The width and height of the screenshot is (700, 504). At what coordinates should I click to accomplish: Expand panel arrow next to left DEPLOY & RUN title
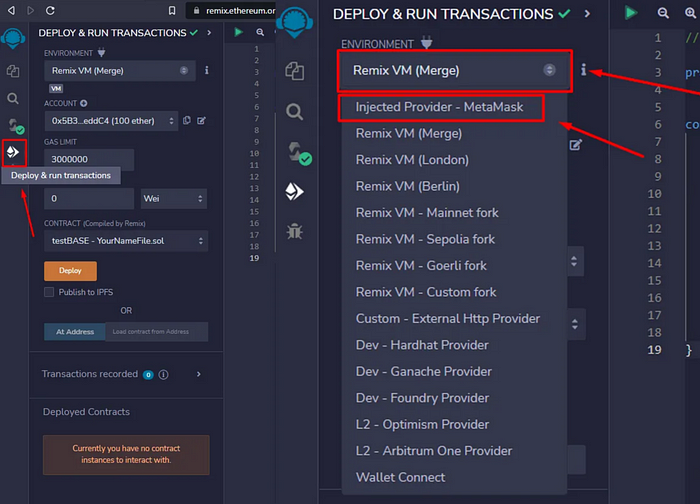pos(209,33)
